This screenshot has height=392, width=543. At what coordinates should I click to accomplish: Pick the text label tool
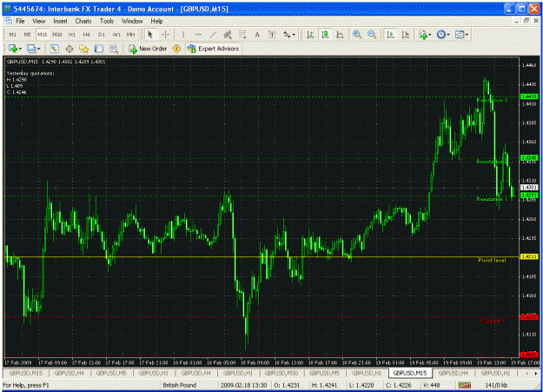[x=272, y=35]
